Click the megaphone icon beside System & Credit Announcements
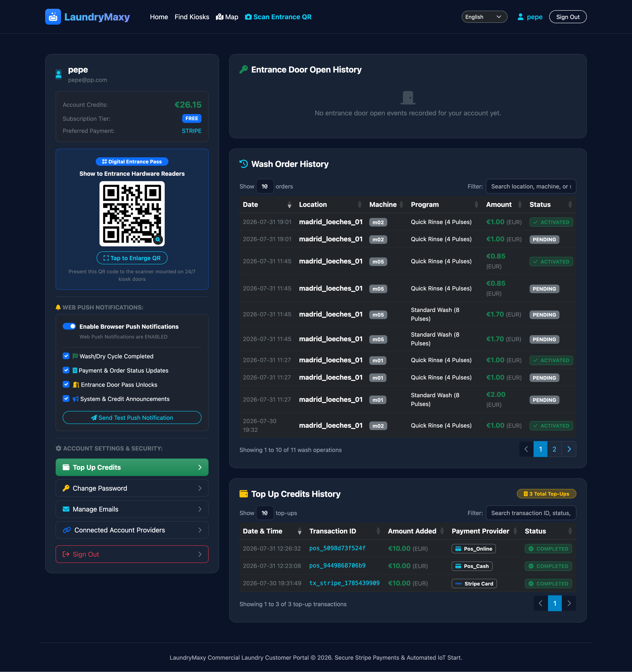The width and height of the screenshot is (632, 672). 75,399
